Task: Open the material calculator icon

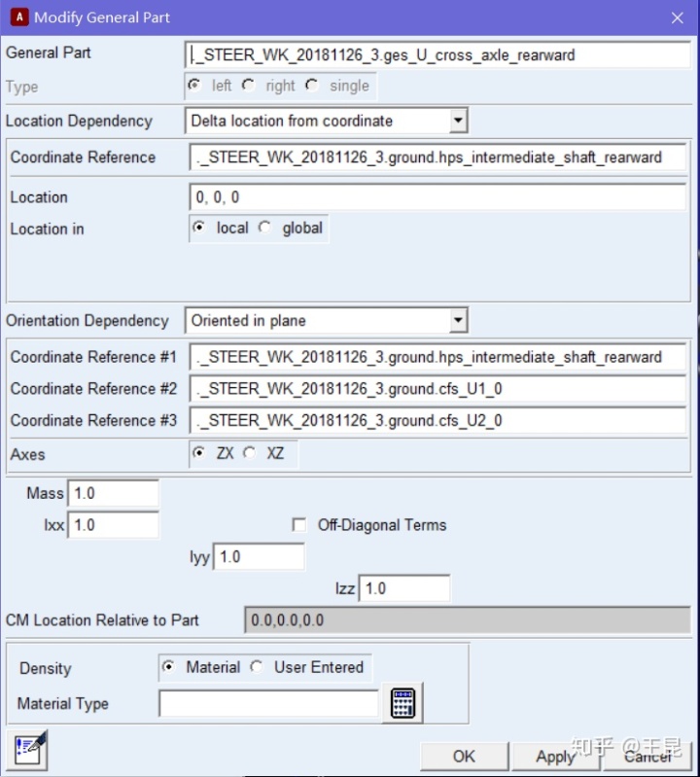Action: [402, 703]
